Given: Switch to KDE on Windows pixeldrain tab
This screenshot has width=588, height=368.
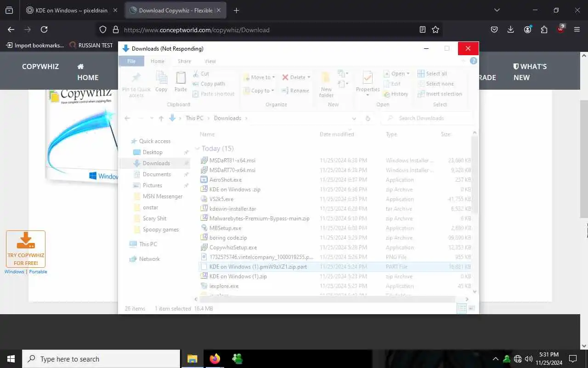Looking at the screenshot, I should (x=72, y=10).
